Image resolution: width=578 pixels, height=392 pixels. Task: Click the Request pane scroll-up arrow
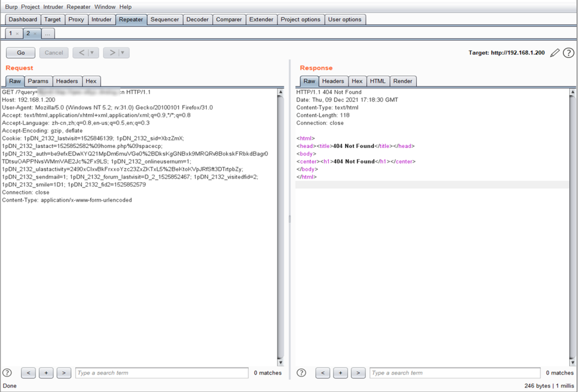[280, 92]
